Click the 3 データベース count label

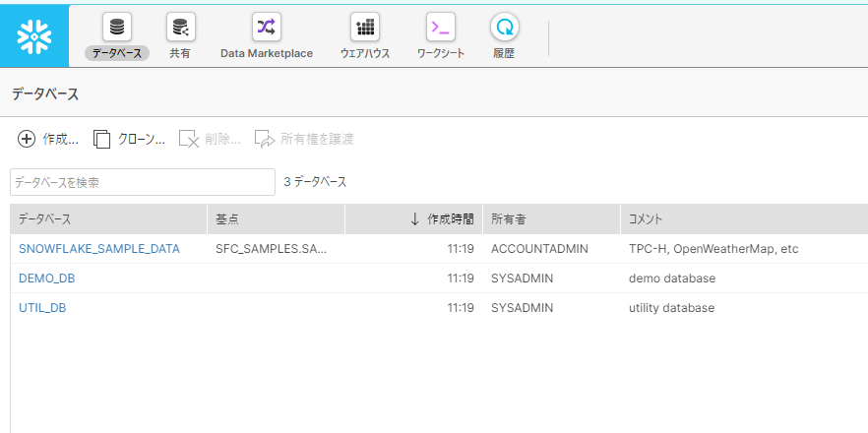[315, 182]
